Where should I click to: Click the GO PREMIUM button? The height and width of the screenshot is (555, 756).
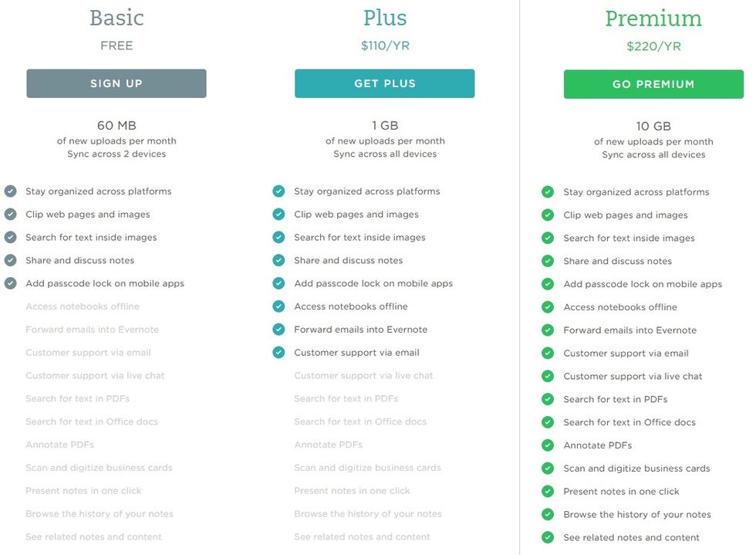coord(653,83)
